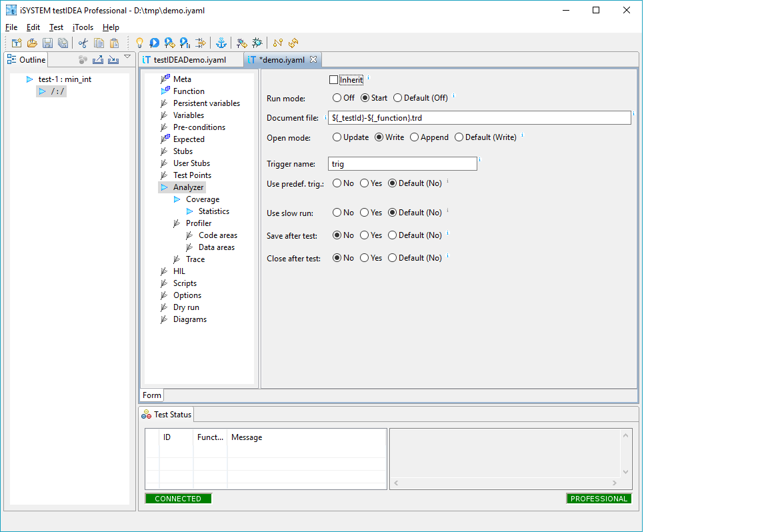768x532 pixels.
Task: Click the blue anchor toolbar icon
Action: point(221,43)
